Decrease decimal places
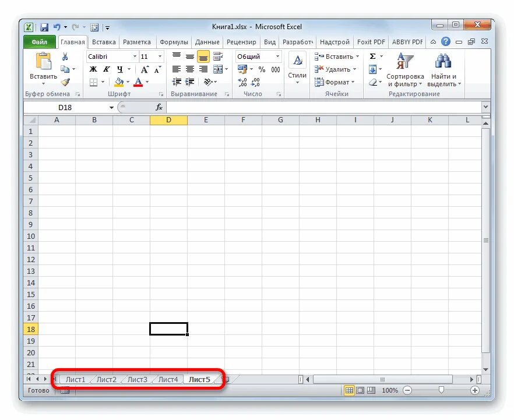The height and width of the screenshot is (420, 514). 256,82
